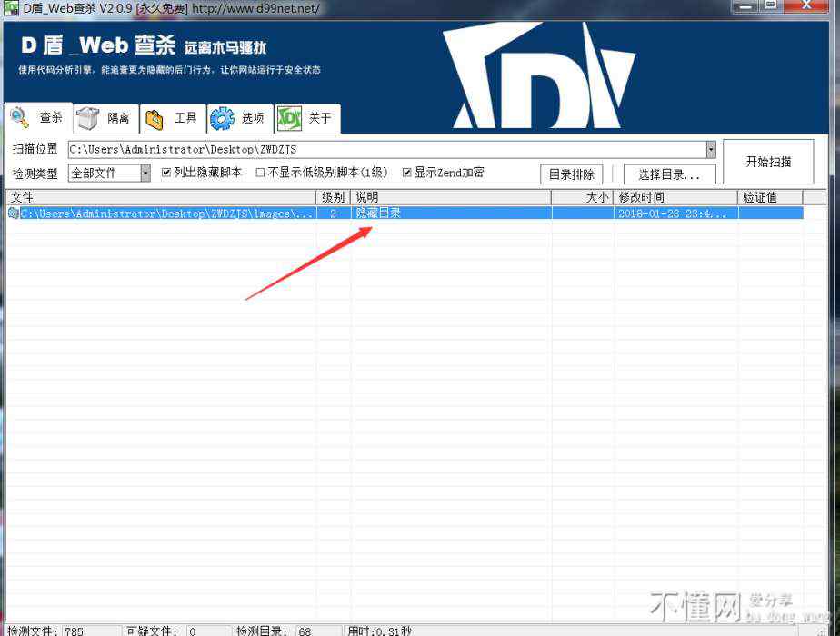
Task: Click the app icon in the title bar
Action: [11, 8]
